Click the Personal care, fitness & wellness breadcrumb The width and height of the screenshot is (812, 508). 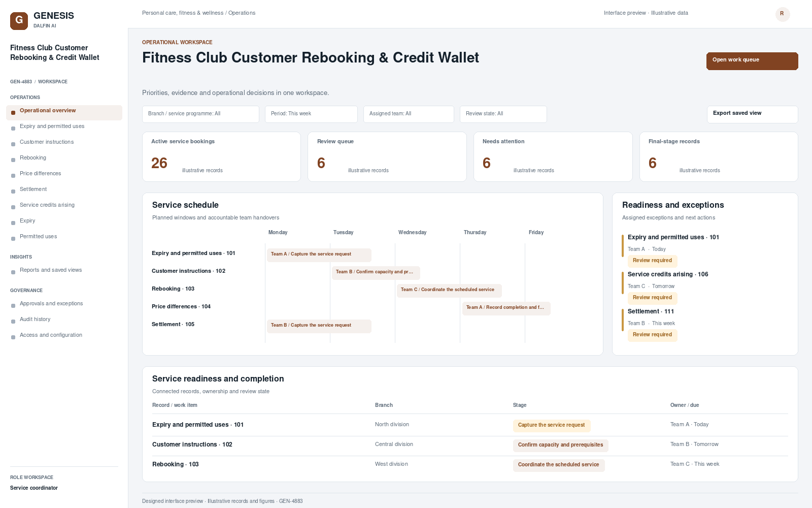pos(183,13)
